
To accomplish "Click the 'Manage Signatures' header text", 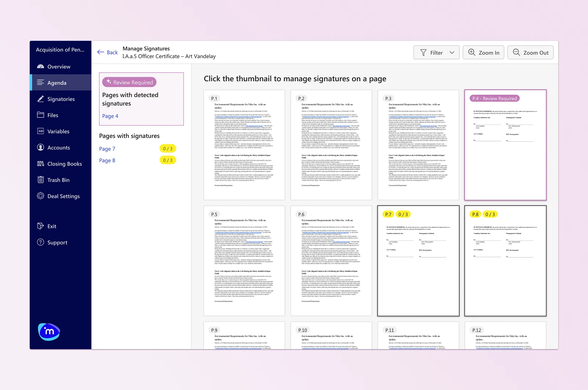I will pos(146,49).
